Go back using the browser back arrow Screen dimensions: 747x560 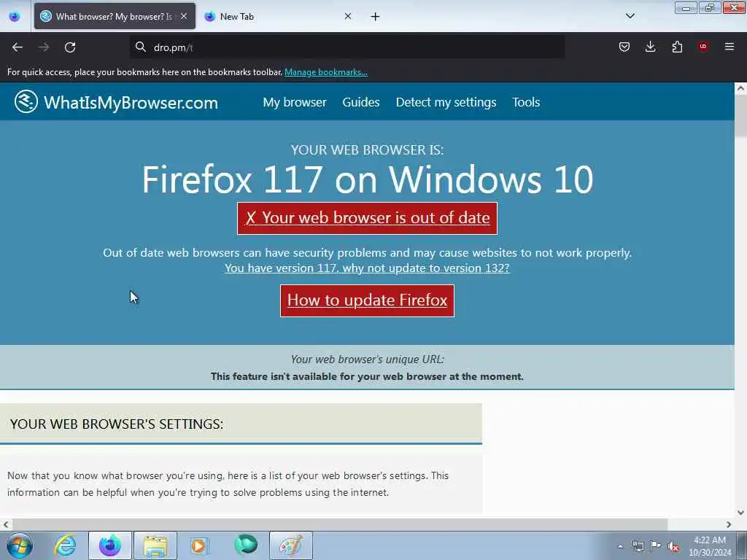[18, 47]
